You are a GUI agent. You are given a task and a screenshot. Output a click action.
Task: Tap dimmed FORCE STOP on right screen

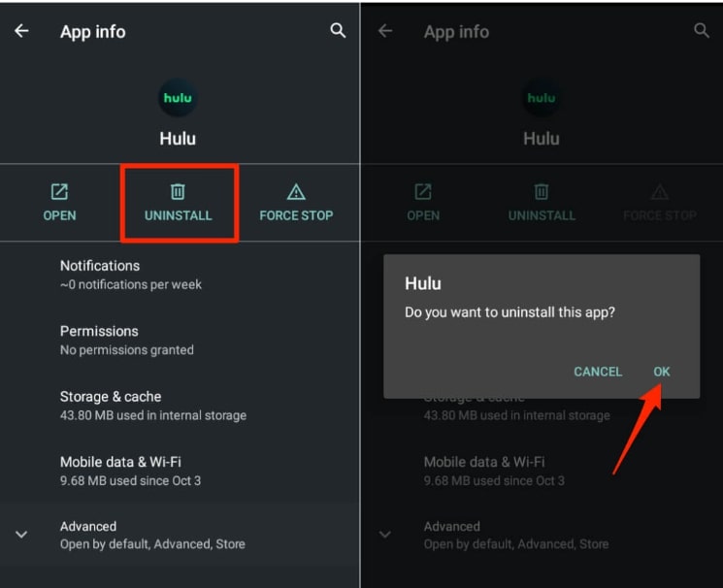click(660, 203)
